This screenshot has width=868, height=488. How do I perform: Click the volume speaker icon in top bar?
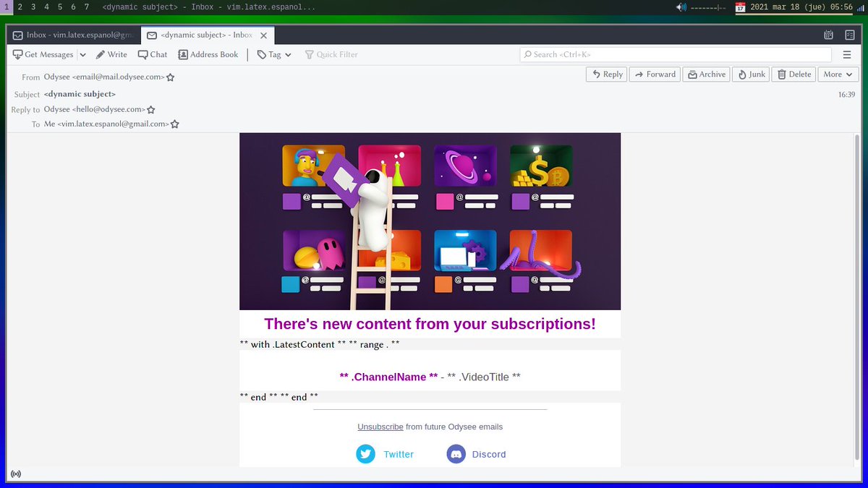click(681, 7)
